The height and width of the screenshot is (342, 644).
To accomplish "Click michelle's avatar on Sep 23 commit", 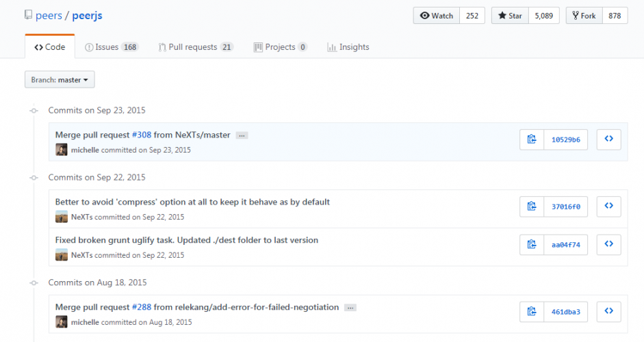I will 62,150.
